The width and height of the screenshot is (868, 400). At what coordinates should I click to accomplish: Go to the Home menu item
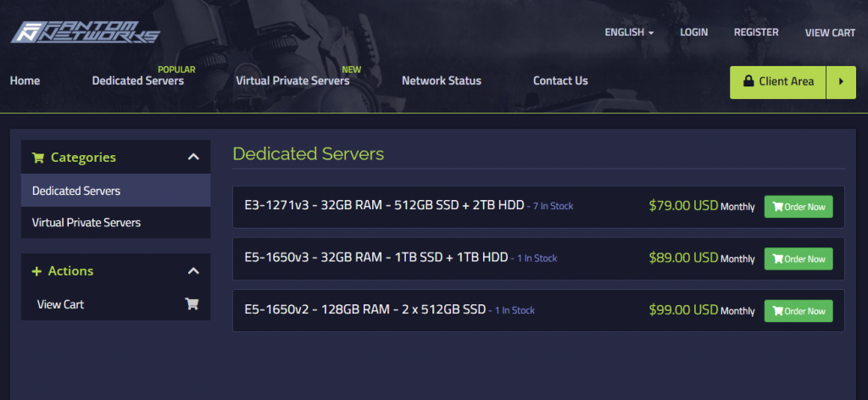tap(25, 81)
